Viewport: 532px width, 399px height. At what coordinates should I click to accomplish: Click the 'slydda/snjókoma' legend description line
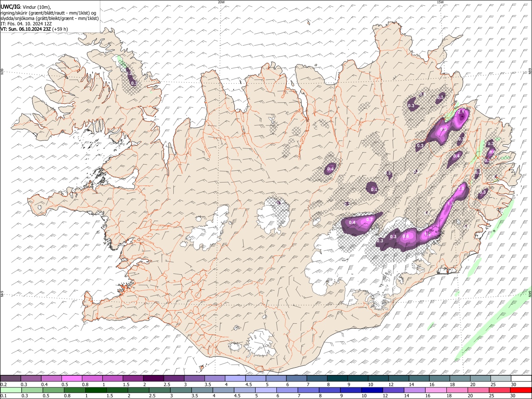49,18
